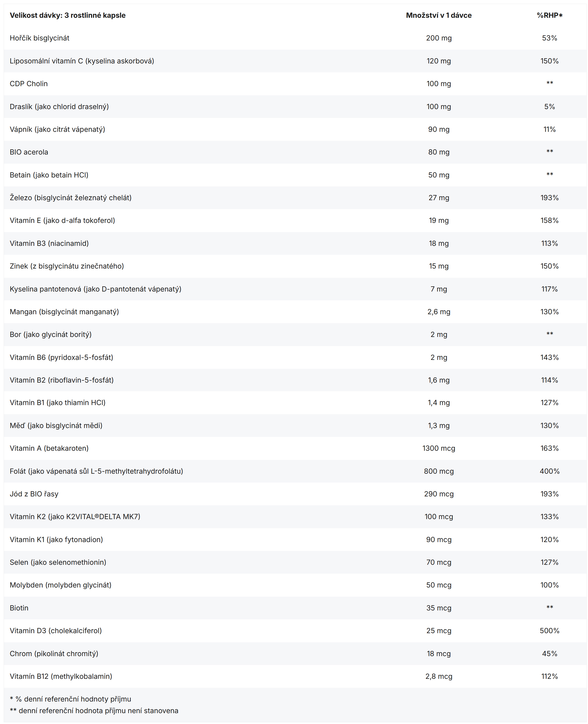Click the '500%' value for Vitamin D3
Viewport: 588px width, 724px height.
pos(549,631)
